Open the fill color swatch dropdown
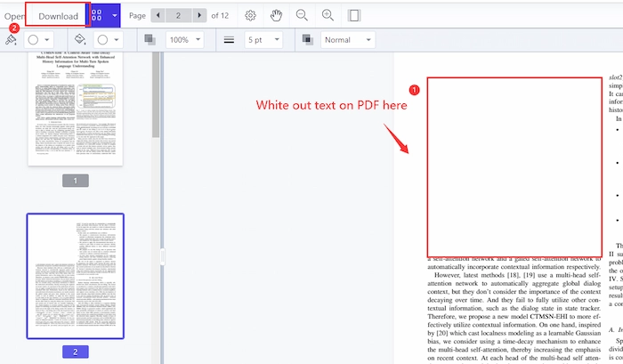The image size is (623, 364). [108, 40]
